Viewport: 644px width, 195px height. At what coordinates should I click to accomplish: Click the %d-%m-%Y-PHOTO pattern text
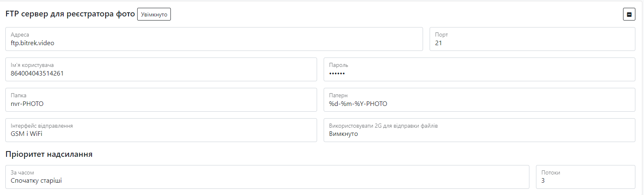358,104
